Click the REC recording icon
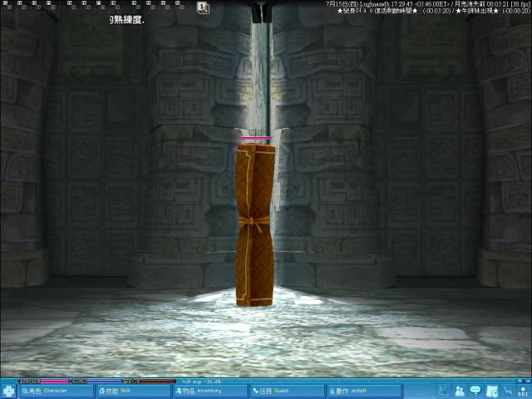The height and width of the screenshot is (399, 532). (x=523, y=392)
